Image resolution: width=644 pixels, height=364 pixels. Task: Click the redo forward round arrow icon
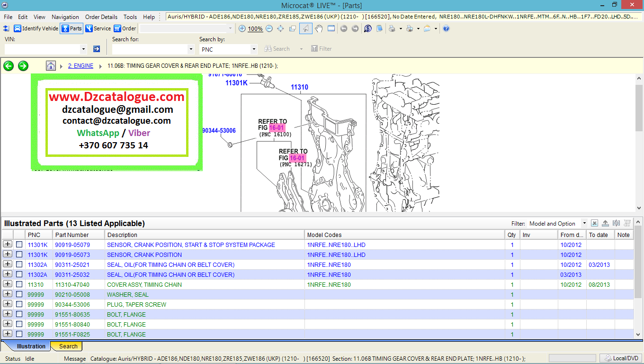(355, 28)
